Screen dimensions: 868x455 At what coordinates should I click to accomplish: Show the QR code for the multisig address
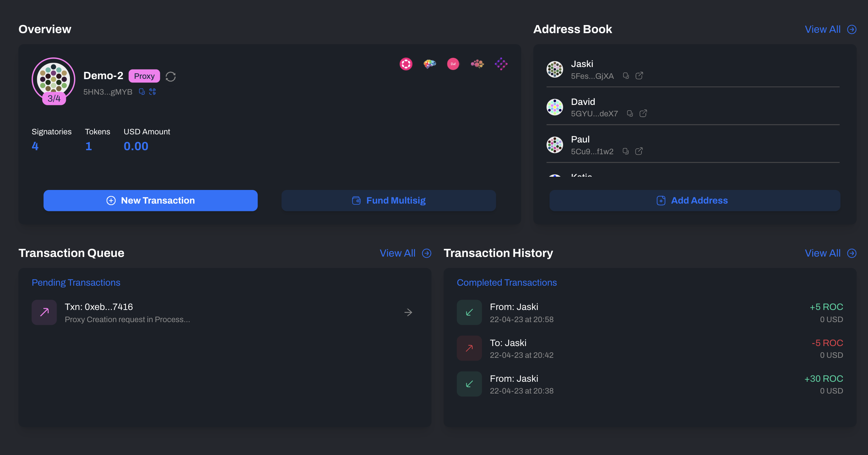(x=153, y=92)
